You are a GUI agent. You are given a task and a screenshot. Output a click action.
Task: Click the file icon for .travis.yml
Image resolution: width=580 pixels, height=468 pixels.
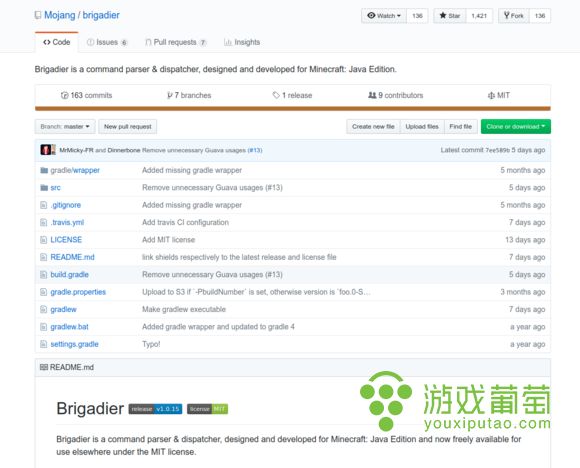click(43, 222)
